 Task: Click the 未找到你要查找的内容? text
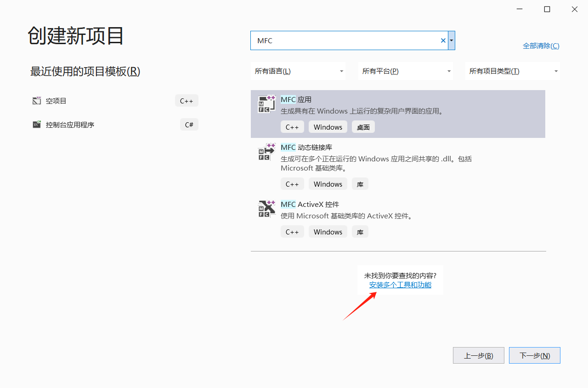(400, 275)
